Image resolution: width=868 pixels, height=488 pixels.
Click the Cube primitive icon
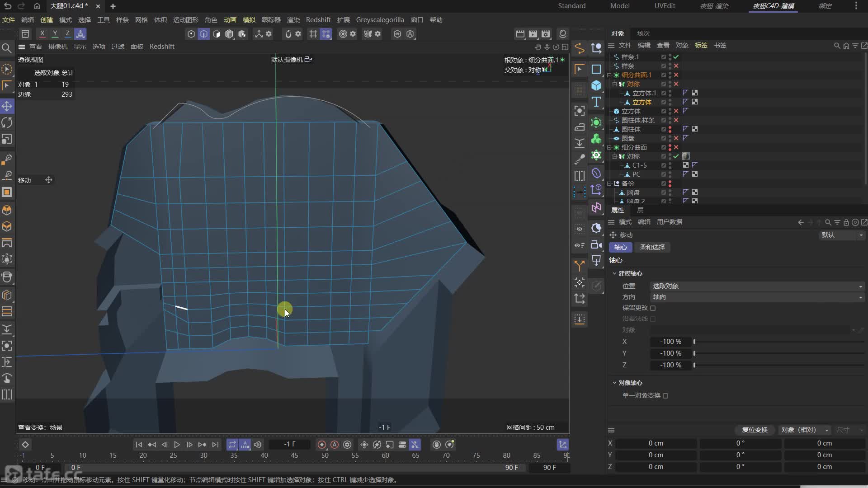click(596, 85)
